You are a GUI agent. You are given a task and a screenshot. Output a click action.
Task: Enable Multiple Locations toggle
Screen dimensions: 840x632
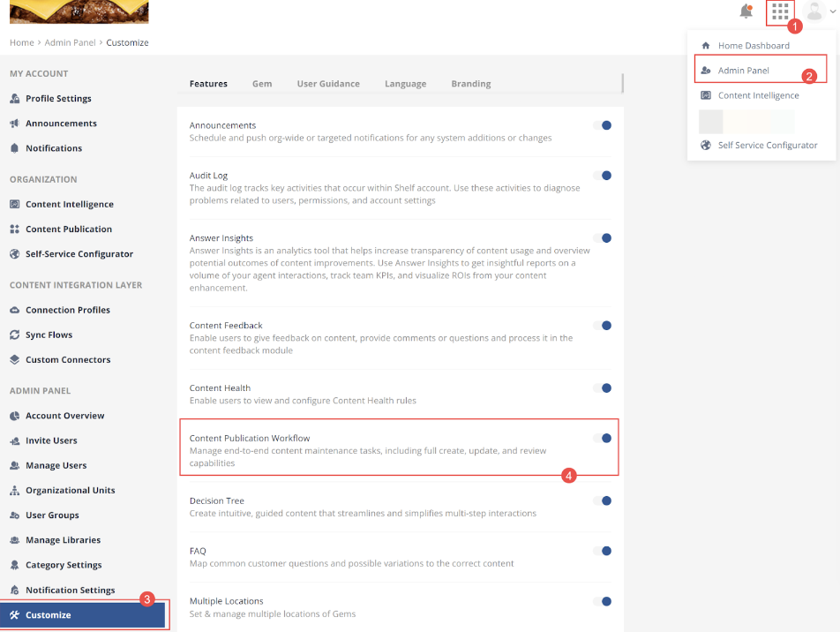(x=605, y=601)
